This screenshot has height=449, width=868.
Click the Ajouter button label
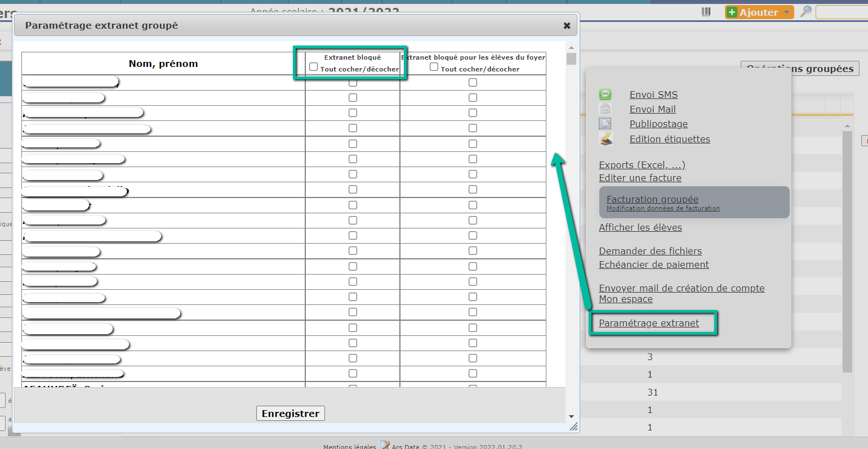pos(759,12)
